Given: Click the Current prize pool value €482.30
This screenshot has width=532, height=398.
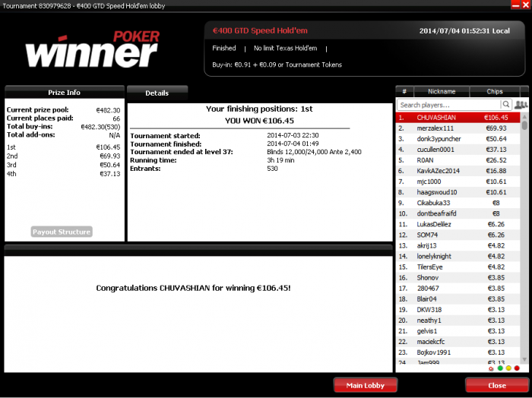Looking at the screenshot, I should [108, 110].
